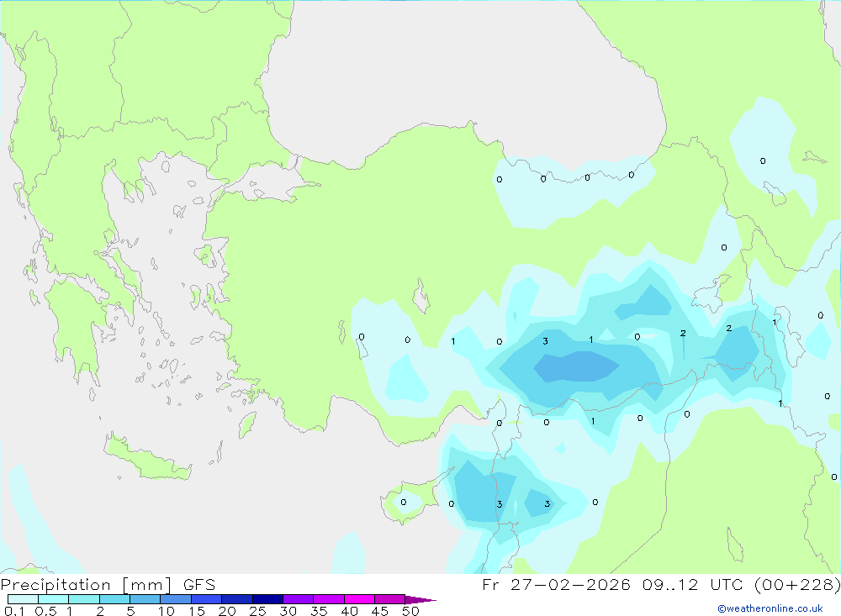Pick the 15–20 mm blue legend swatch
841x616 pixels.
207,599
